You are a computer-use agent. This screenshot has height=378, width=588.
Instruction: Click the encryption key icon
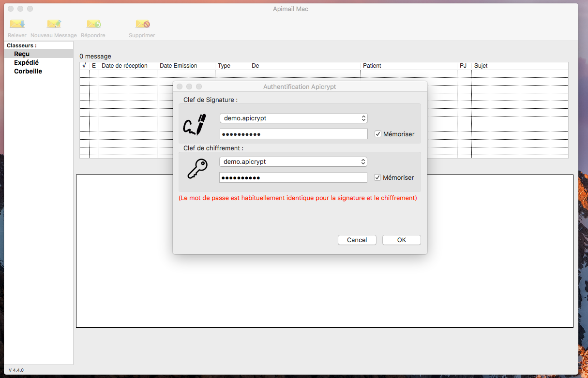click(197, 169)
